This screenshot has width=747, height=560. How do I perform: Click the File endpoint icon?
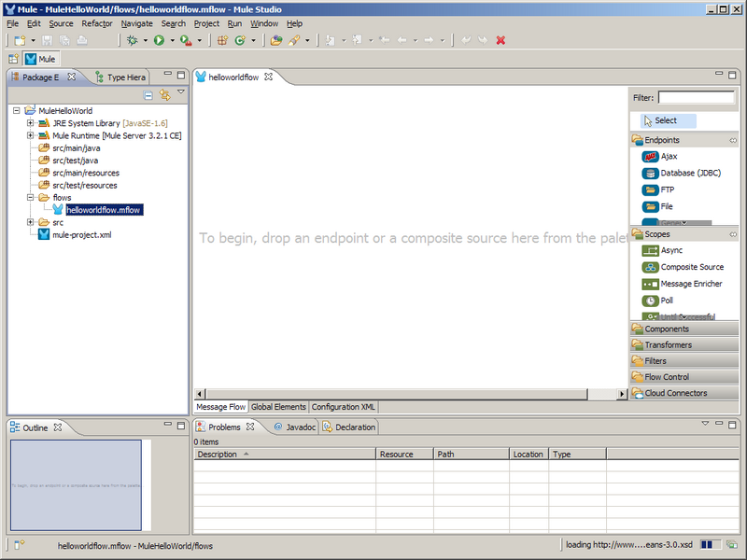point(650,206)
